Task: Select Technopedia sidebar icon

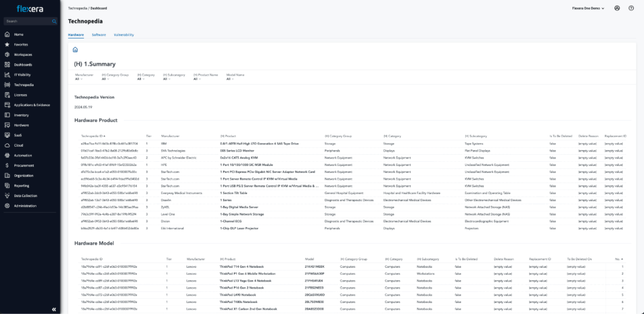Action: pyautogui.click(x=7, y=85)
